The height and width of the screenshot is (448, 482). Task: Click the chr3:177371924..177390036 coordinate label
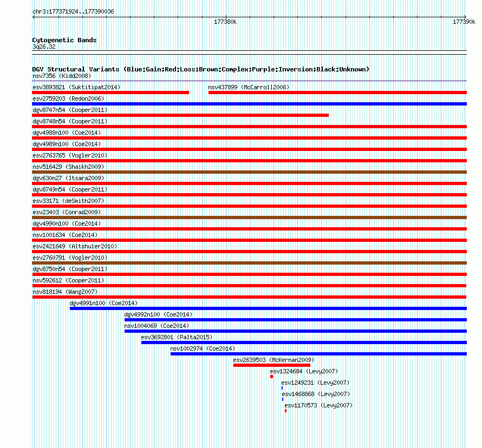click(x=73, y=11)
